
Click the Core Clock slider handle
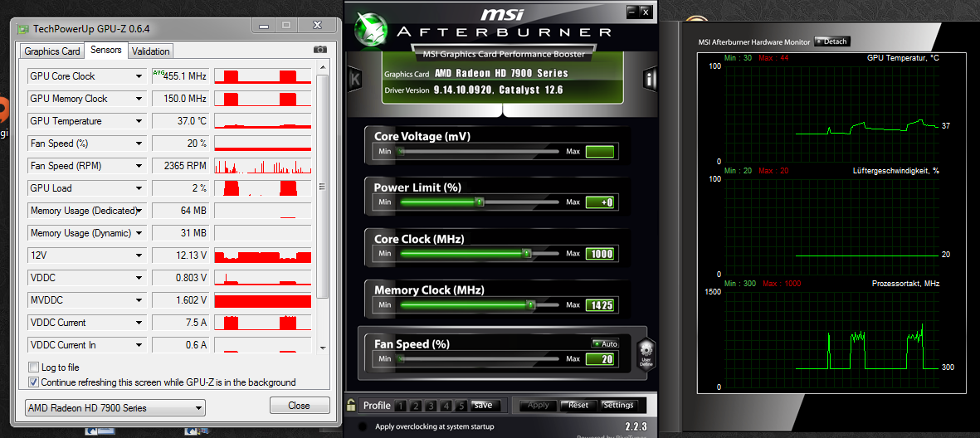pyautogui.click(x=527, y=254)
